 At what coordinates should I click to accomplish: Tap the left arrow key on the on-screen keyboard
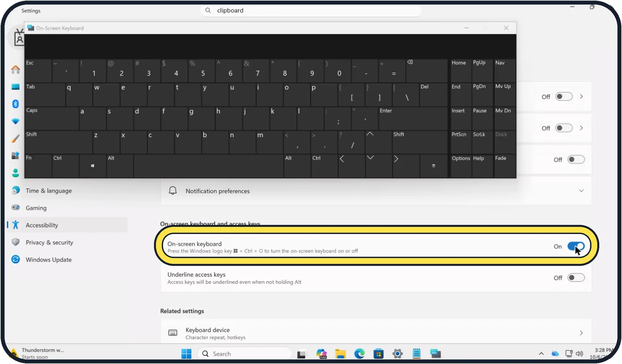tap(351, 166)
